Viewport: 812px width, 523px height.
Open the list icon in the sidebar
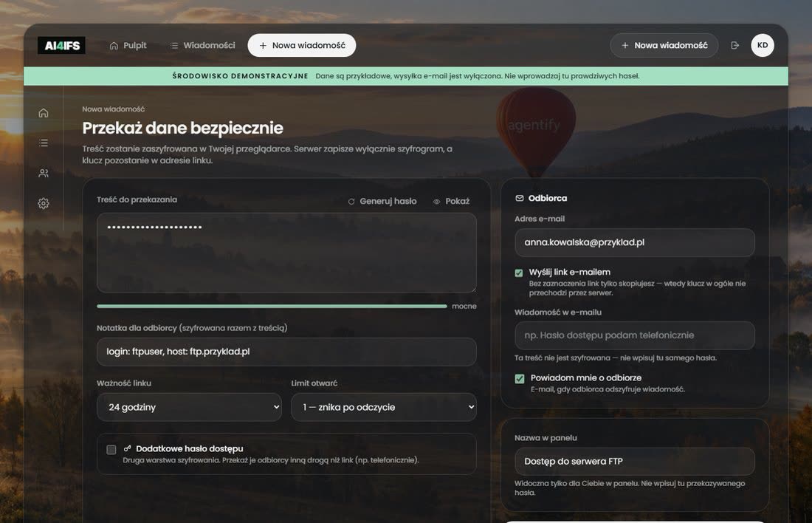point(44,143)
